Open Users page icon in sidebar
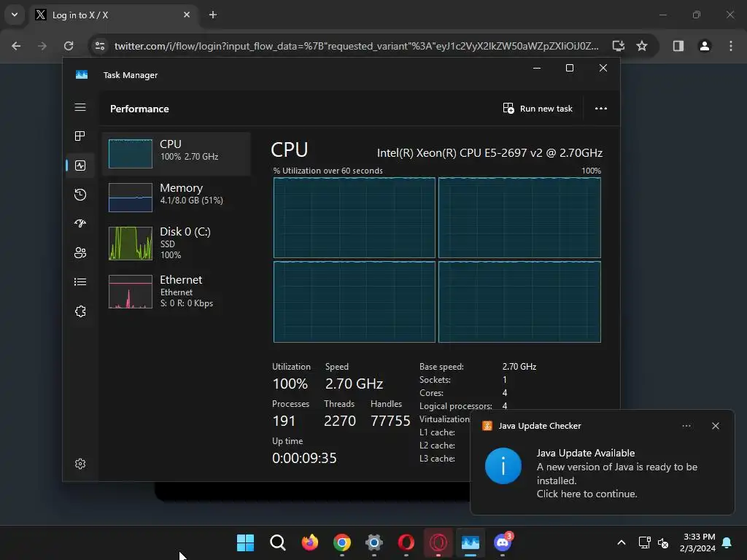 click(80, 253)
